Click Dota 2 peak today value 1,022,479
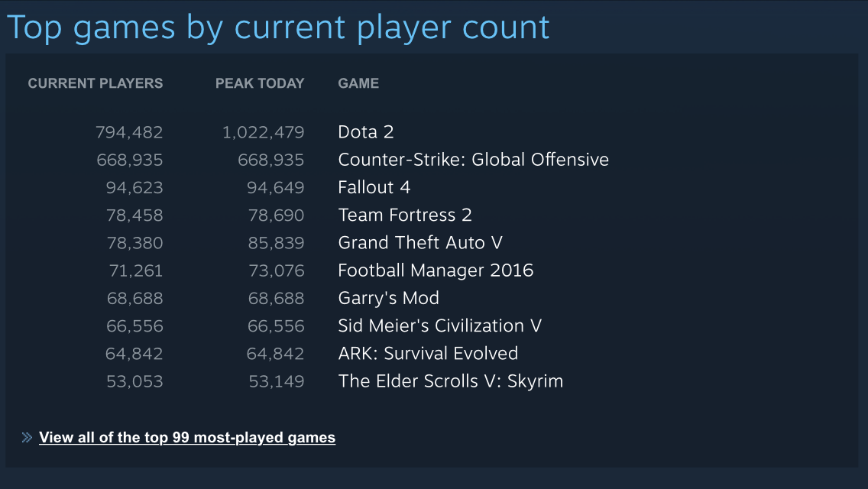The image size is (868, 489). point(263,132)
